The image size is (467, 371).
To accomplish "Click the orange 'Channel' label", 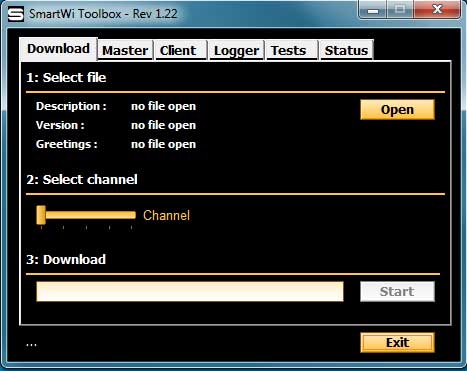I will pos(167,215).
